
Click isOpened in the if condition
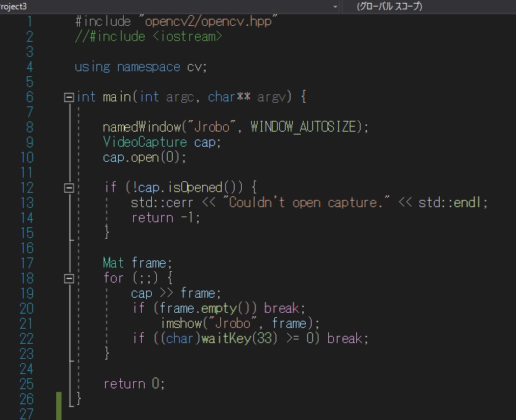tap(195, 188)
